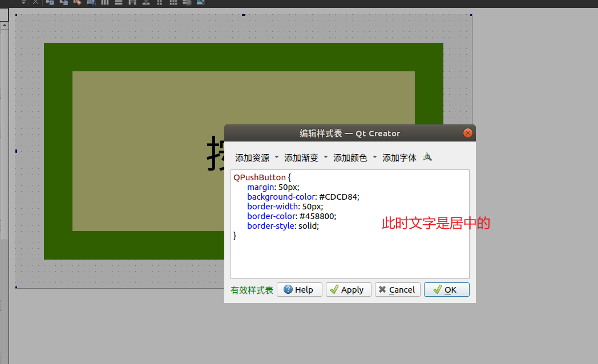The image size is (598, 364).
Task: Click the '#CDCD84' color value
Action: pyautogui.click(x=338, y=197)
